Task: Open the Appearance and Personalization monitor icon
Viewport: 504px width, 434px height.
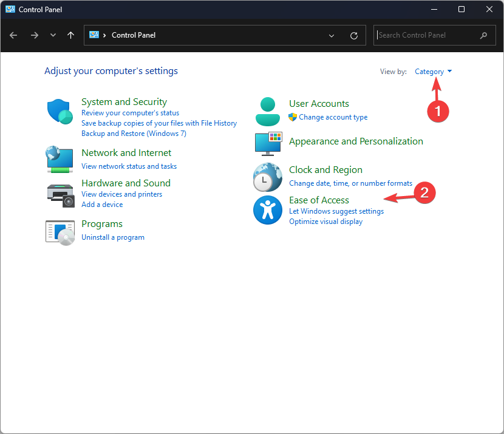Action: 267,143
